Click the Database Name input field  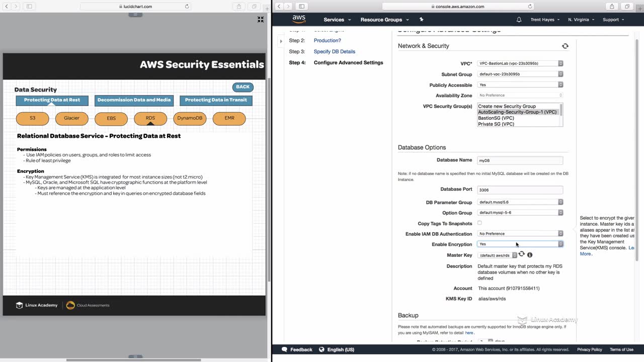point(520,160)
